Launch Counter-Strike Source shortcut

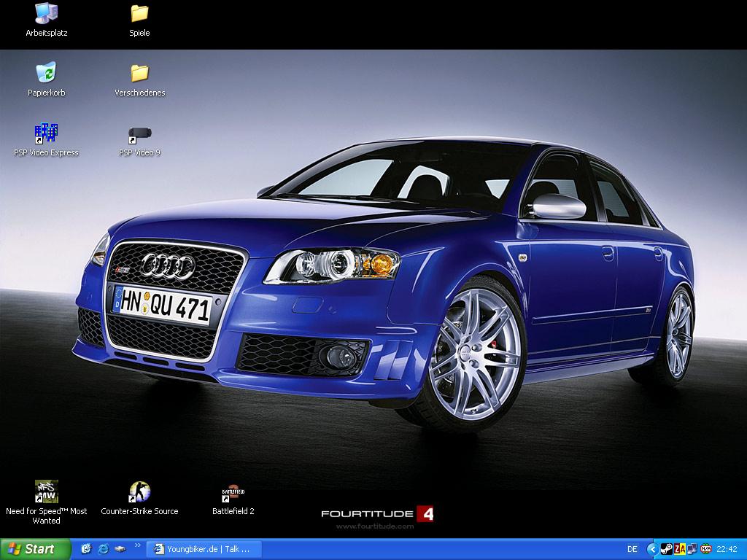coord(139,499)
